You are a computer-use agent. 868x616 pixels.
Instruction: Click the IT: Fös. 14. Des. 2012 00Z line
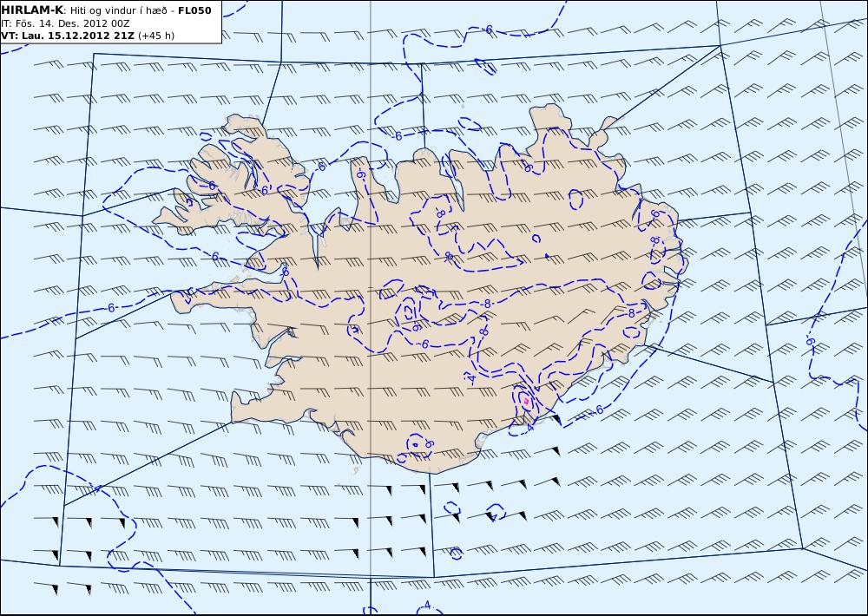[x=65, y=23]
